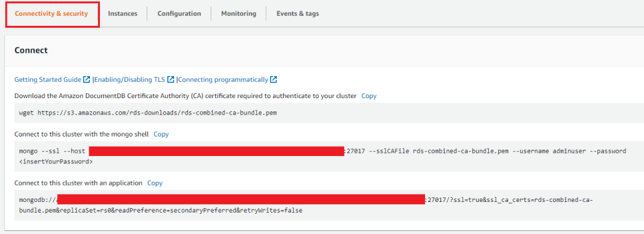This screenshot has height=234, width=644.
Task: Copy the CA certificate download command
Action: [x=369, y=96]
